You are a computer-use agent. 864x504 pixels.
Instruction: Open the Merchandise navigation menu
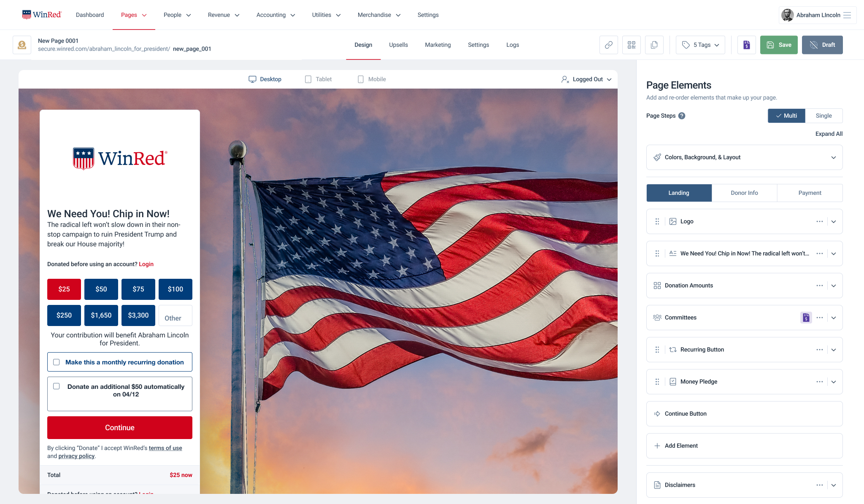[379, 15]
